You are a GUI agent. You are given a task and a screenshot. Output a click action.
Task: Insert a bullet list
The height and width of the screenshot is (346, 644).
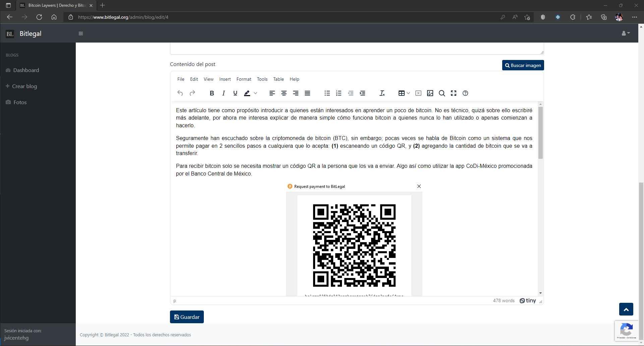(x=327, y=93)
